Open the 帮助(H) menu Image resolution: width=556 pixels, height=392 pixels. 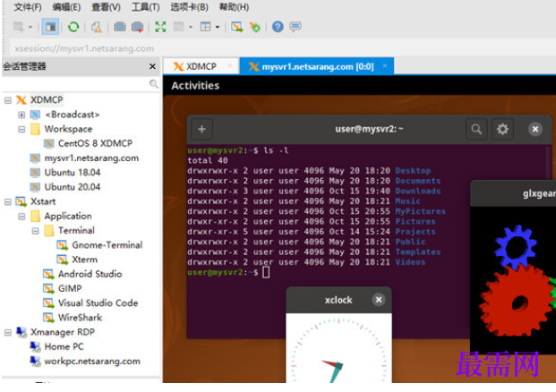click(234, 7)
